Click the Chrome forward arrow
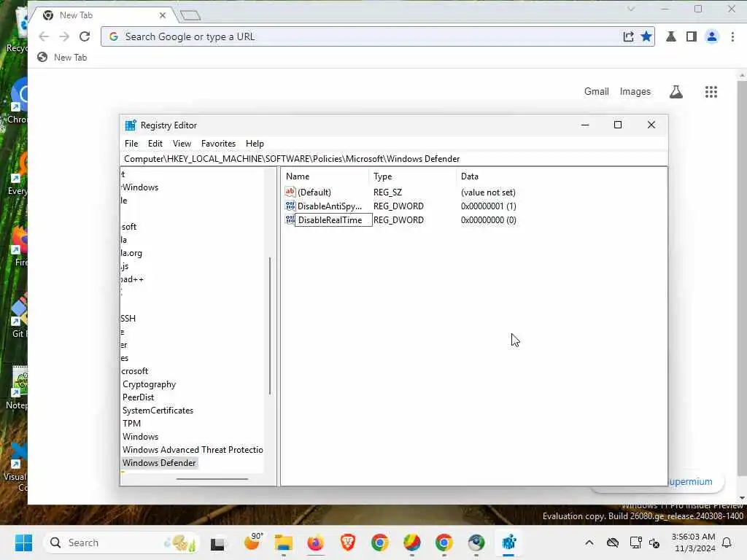747x560 pixels. [64, 36]
